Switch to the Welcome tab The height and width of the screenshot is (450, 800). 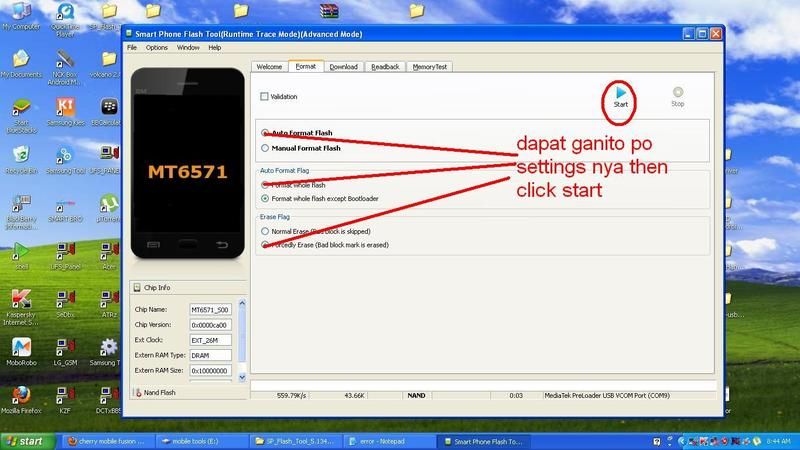pos(269,67)
